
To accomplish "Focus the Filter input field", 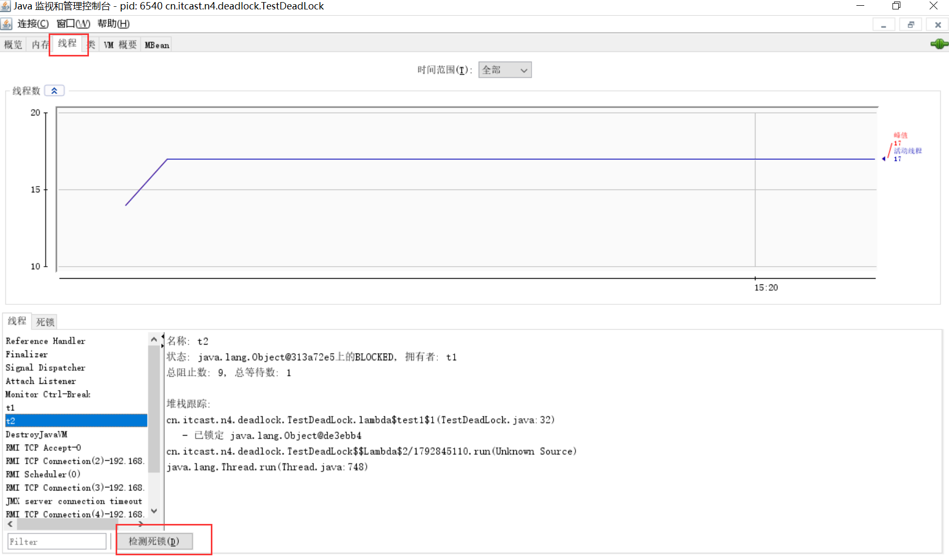I will tap(57, 541).
